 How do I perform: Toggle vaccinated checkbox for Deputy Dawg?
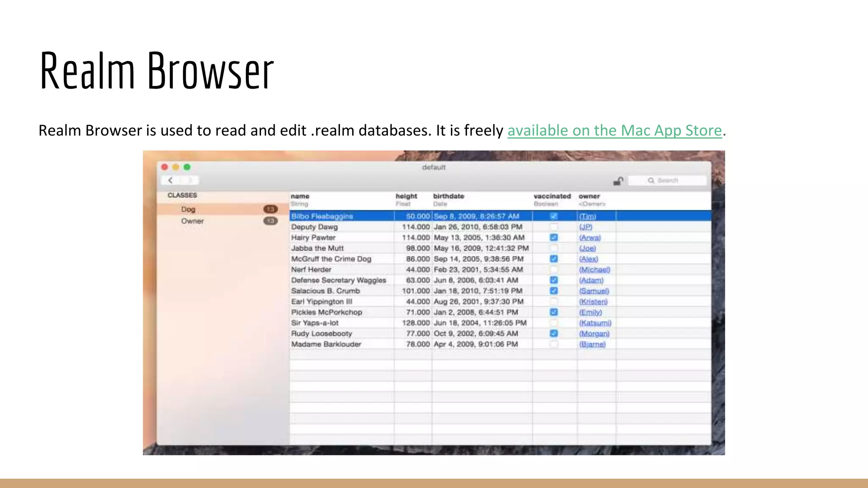(554, 227)
